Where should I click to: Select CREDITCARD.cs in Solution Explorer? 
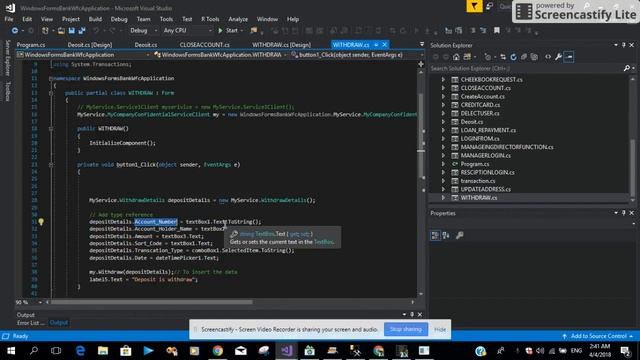pyautogui.click(x=480, y=105)
